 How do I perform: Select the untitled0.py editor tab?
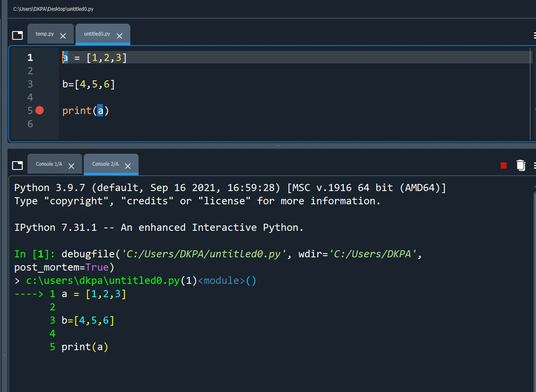tap(97, 34)
